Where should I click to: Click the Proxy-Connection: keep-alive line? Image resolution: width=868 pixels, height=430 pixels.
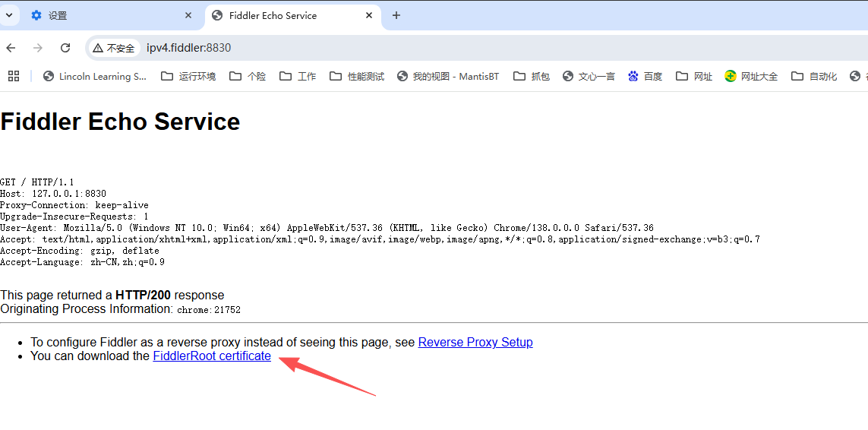(x=74, y=205)
